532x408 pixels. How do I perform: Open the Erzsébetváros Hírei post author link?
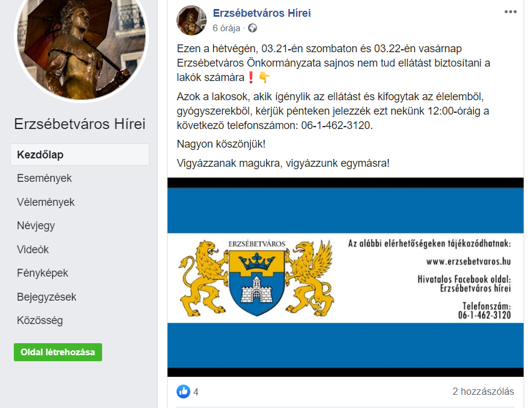262,13
